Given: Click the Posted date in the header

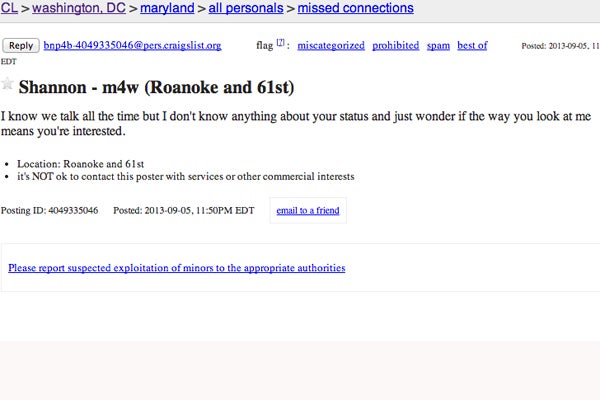Looking at the screenshot, I should pyautogui.click(x=560, y=47).
